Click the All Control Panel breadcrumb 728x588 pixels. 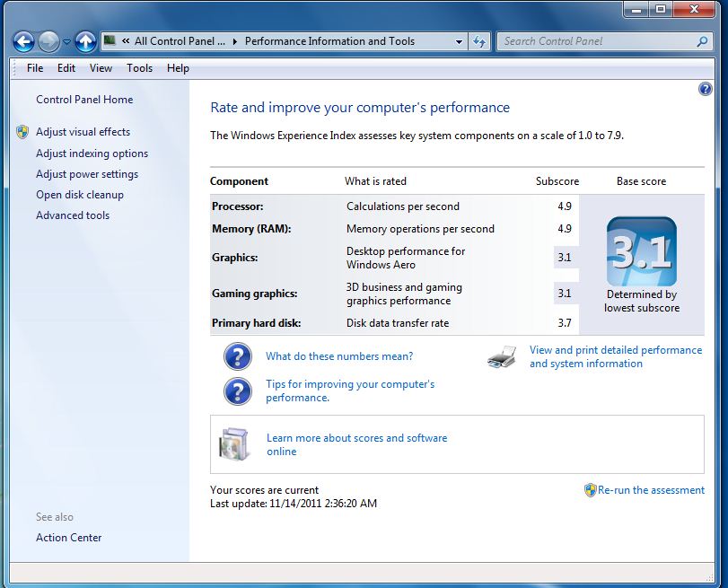(180, 41)
